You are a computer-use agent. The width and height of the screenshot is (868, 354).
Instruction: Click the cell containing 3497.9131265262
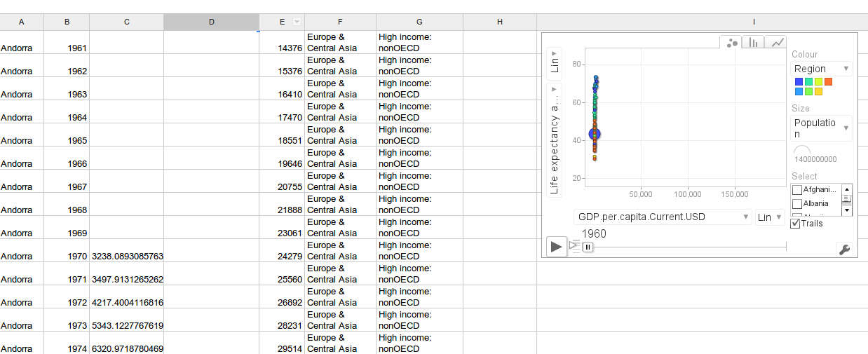pyautogui.click(x=127, y=274)
